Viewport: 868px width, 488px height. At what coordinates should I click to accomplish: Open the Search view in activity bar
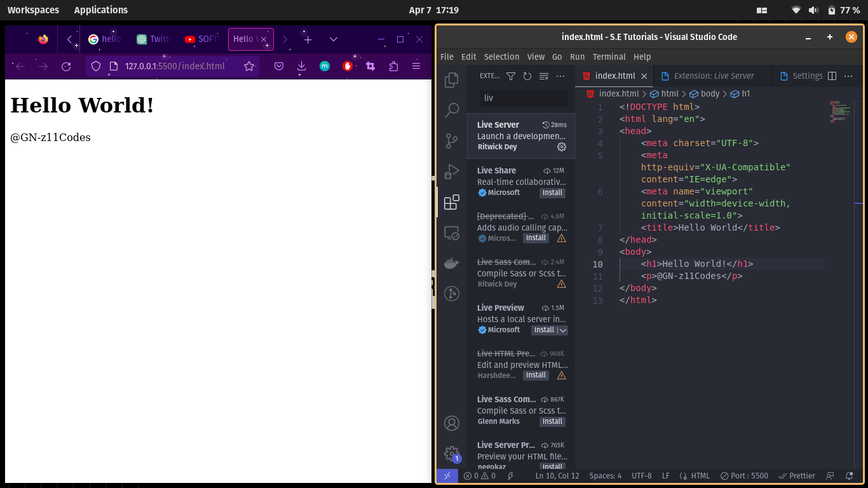pyautogui.click(x=452, y=111)
